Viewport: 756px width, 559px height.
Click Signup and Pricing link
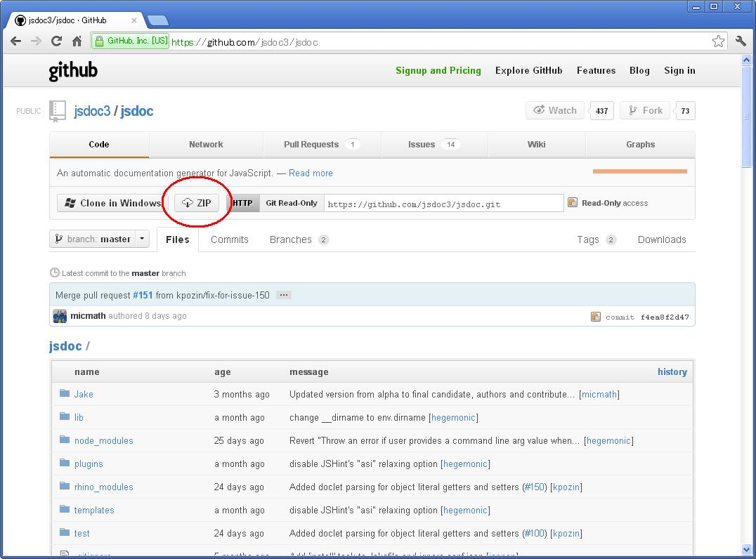[x=438, y=70]
